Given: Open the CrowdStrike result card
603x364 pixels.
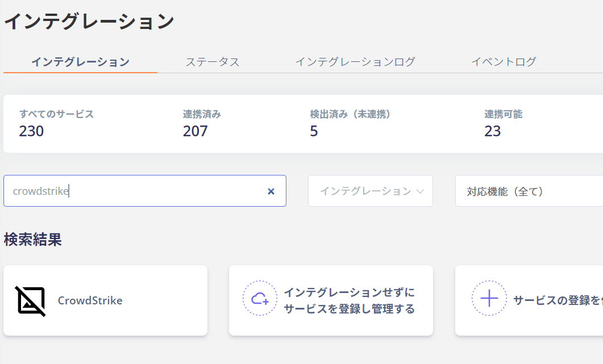Looking at the screenshot, I should (x=105, y=300).
